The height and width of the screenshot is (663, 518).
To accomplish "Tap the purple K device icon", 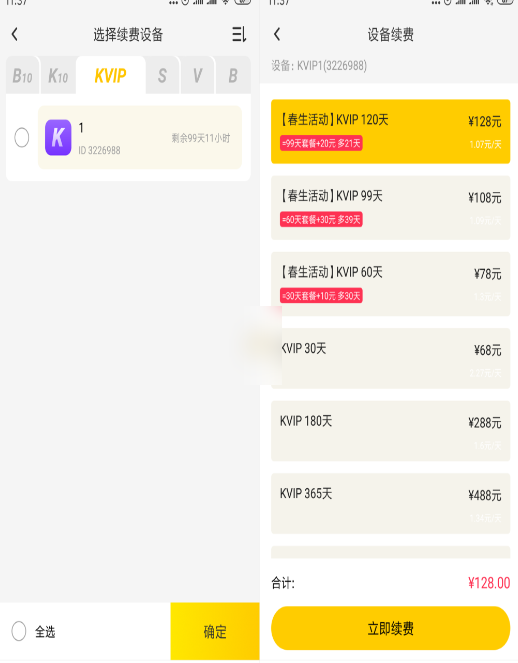I will point(58,137).
